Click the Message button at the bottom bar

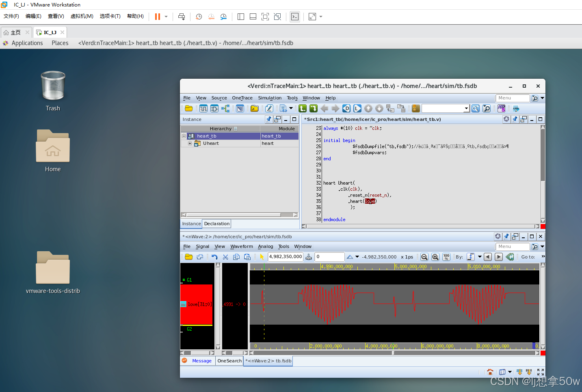click(x=201, y=361)
